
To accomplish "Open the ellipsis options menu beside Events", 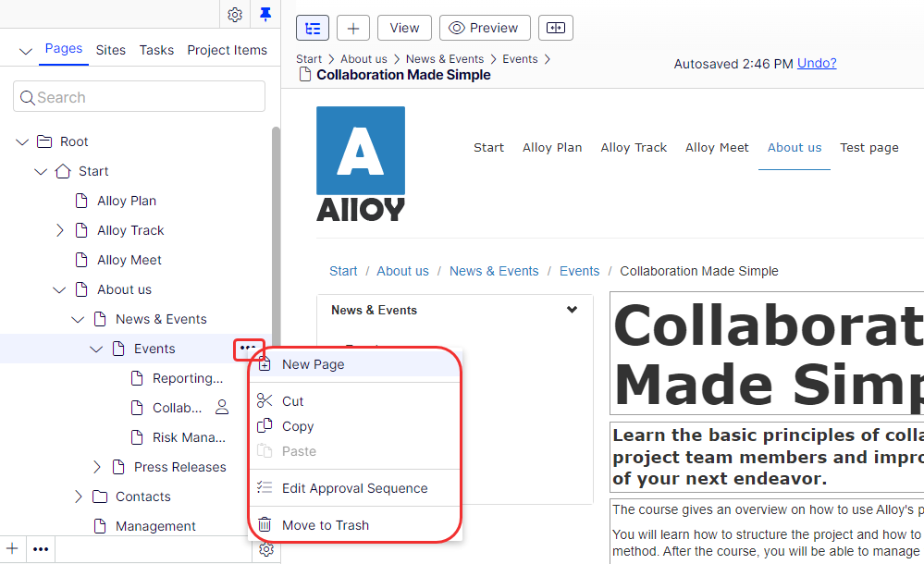I will tap(248, 349).
